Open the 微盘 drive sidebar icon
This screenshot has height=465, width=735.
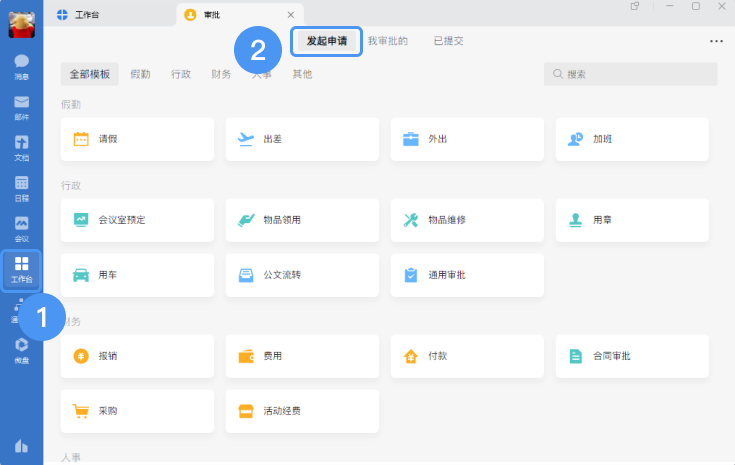21,349
